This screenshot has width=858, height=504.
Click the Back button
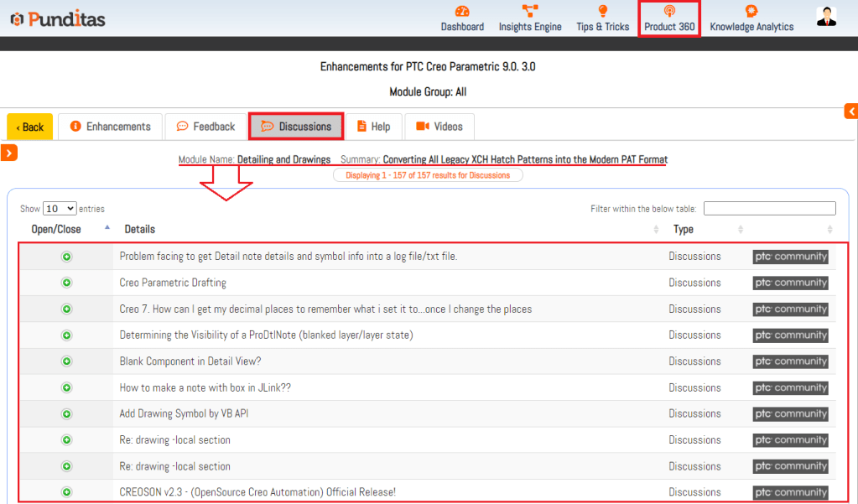click(29, 127)
